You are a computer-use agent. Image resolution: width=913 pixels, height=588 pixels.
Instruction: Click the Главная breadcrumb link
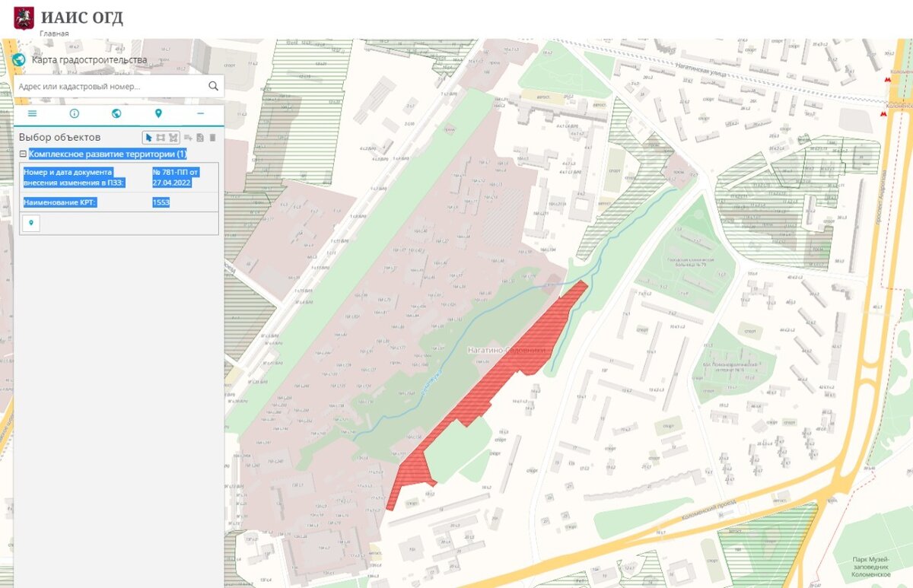pyautogui.click(x=54, y=33)
